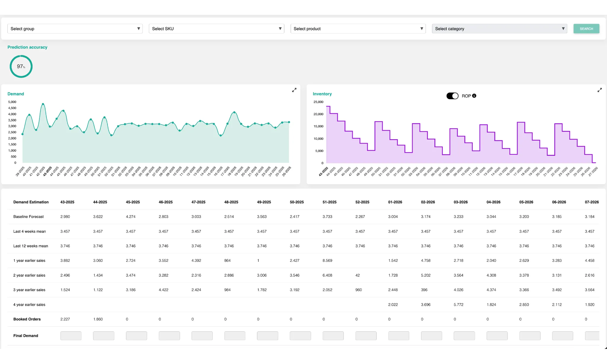Click the 43-2025 label on Demand axis
The image size is (607, 364).
point(47,171)
